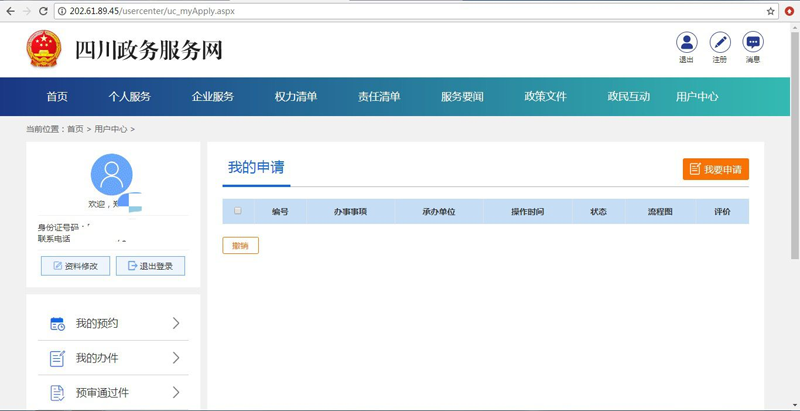Open the 个人服务 navigation menu
800x411 pixels.
[130, 97]
